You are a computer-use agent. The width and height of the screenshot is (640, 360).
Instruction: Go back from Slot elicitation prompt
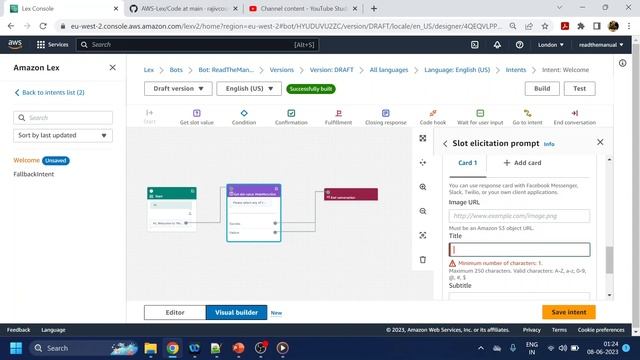[445, 144]
